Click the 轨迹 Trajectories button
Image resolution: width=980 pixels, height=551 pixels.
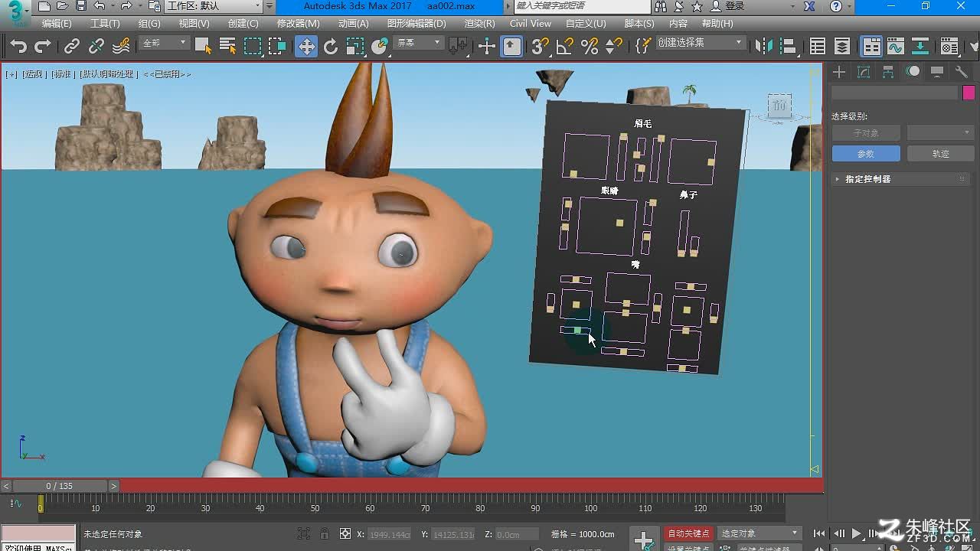pos(940,154)
